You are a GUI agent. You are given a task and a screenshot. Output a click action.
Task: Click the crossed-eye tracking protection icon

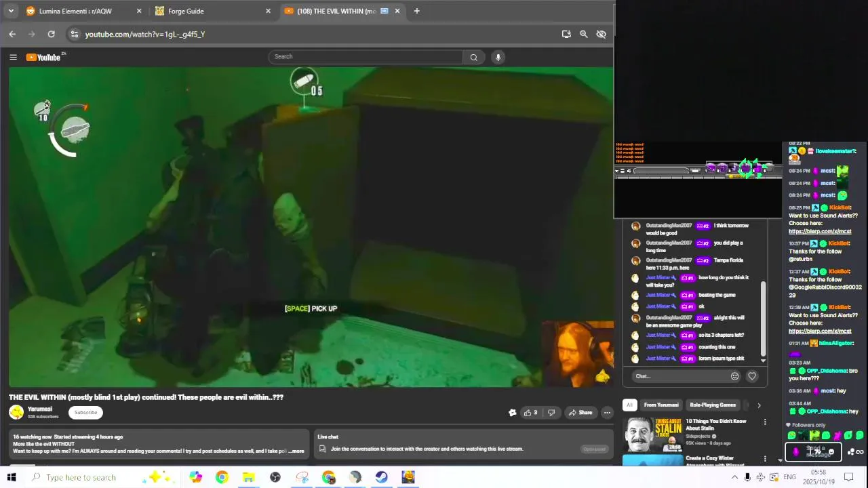point(601,34)
